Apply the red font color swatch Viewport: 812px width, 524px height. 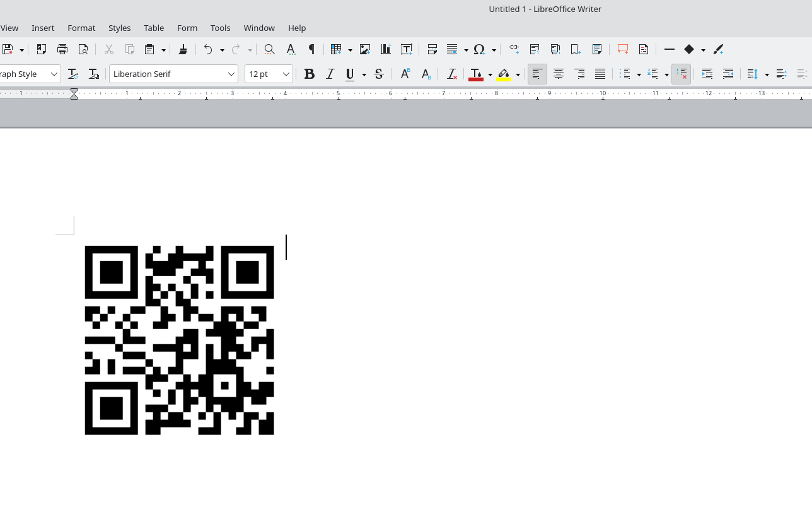pos(476,74)
